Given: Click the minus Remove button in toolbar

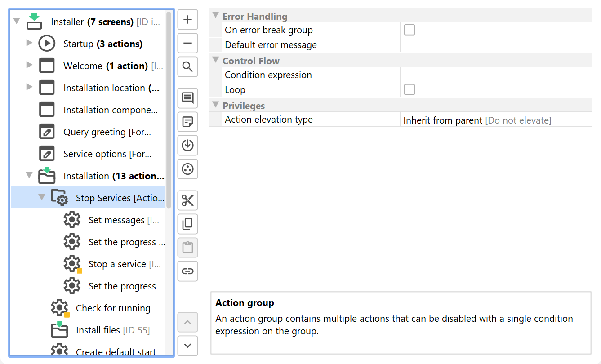Looking at the screenshot, I should click(187, 44).
